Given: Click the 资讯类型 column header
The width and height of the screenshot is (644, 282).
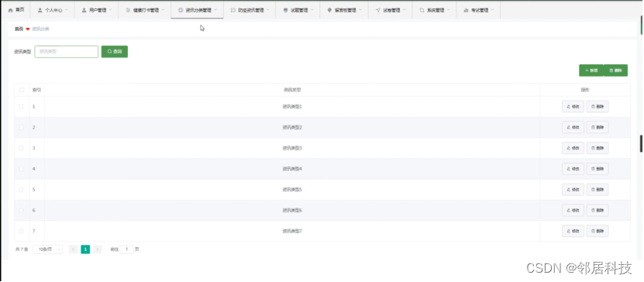Looking at the screenshot, I should pyautogui.click(x=292, y=90).
